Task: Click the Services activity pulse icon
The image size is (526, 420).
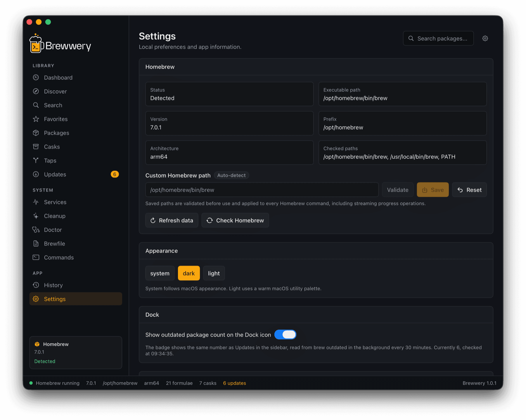Action: pos(36,202)
